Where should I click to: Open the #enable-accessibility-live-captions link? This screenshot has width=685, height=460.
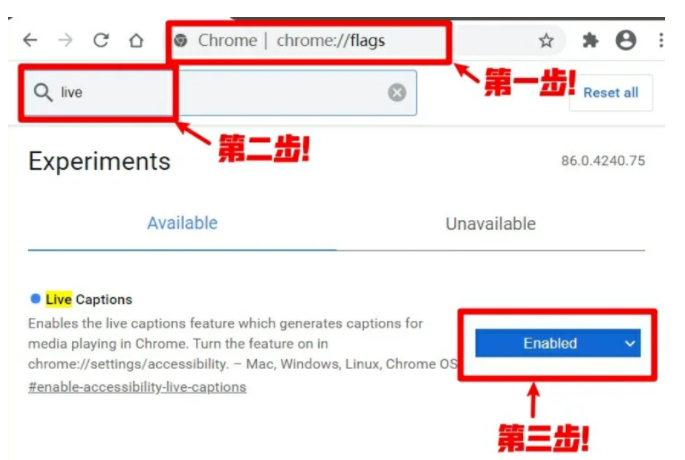(137, 387)
